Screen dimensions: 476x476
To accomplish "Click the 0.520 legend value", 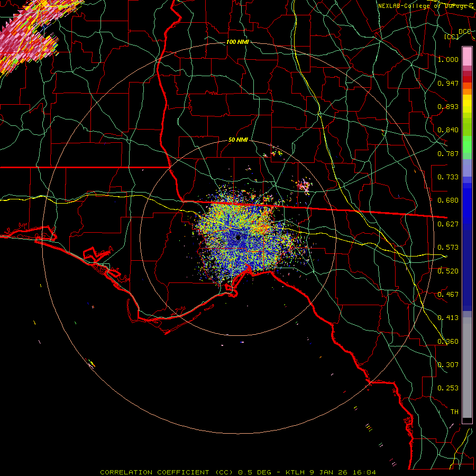I will click(x=448, y=271).
